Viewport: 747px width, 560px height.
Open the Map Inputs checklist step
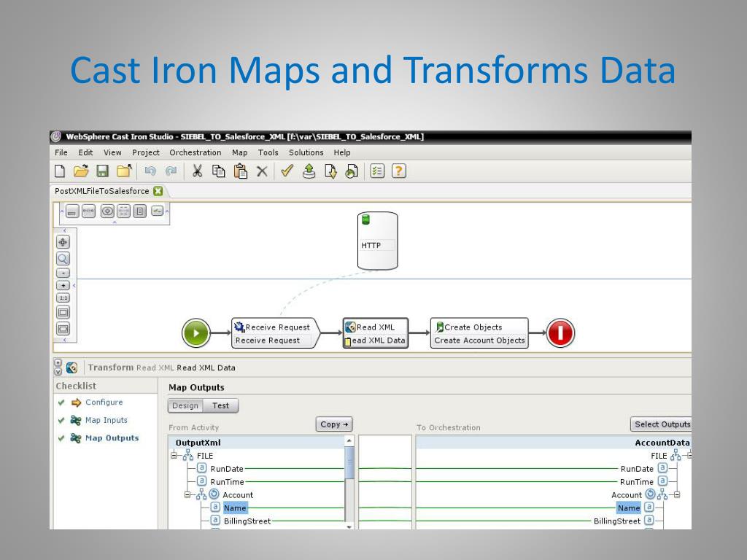coord(107,420)
